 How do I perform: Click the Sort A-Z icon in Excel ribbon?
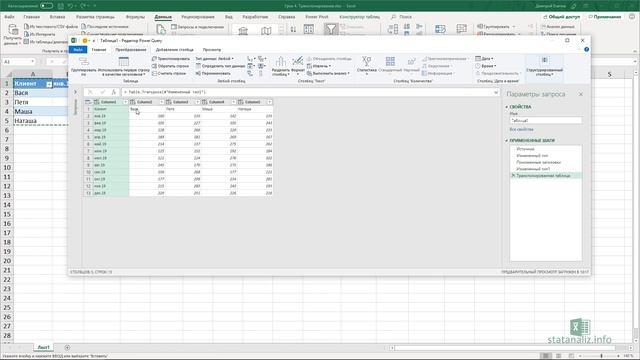click(x=293, y=29)
